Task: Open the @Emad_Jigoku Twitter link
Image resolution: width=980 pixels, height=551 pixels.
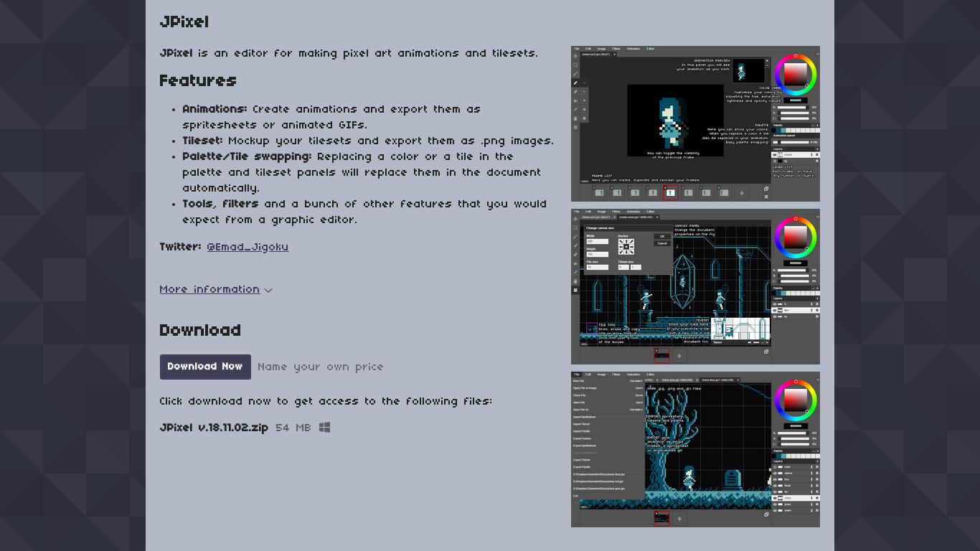Action: pos(248,248)
